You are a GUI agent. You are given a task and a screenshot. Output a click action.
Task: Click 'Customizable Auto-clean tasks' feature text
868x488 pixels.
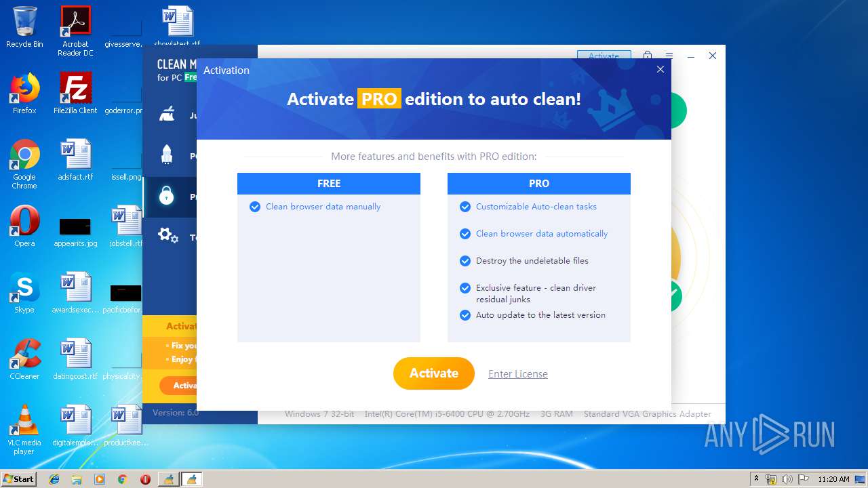click(x=536, y=207)
